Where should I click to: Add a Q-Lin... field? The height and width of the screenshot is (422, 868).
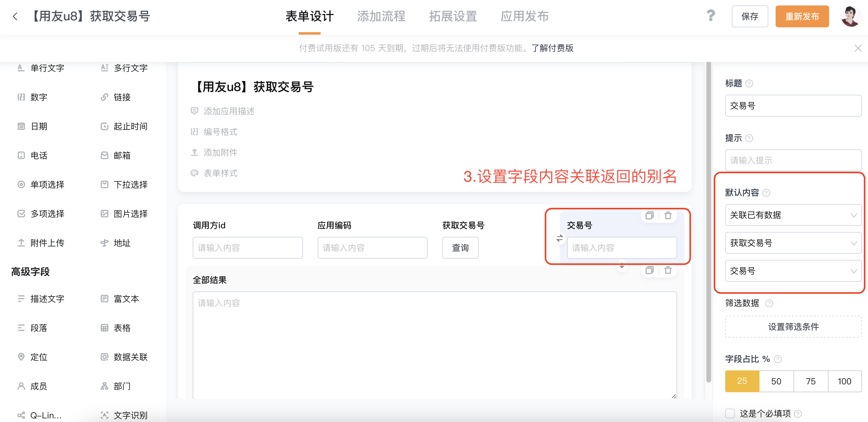[40, 415]
